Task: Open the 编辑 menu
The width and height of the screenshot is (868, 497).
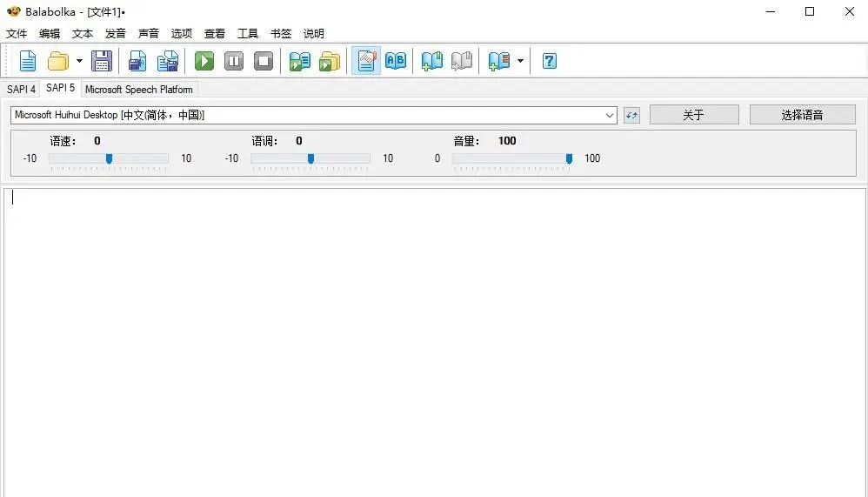Action: (x=50, y=34)
